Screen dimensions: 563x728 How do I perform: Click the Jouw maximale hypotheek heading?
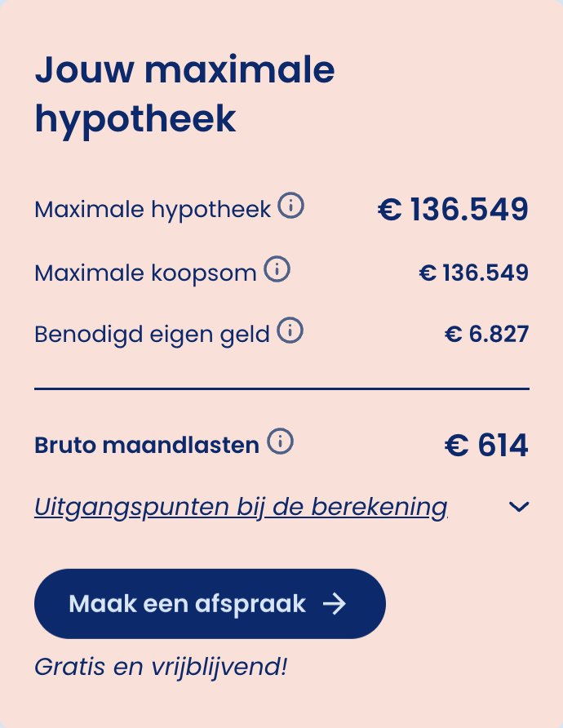184,95
